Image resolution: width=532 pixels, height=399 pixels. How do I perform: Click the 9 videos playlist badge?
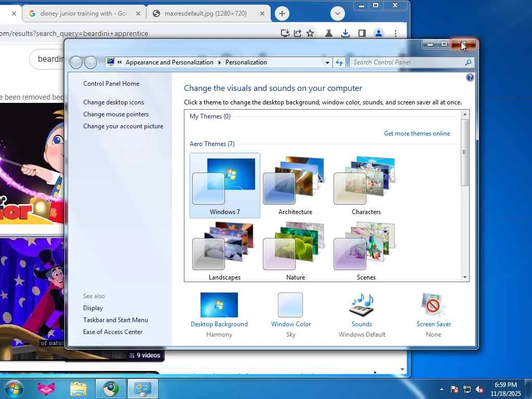coord(145,355)
